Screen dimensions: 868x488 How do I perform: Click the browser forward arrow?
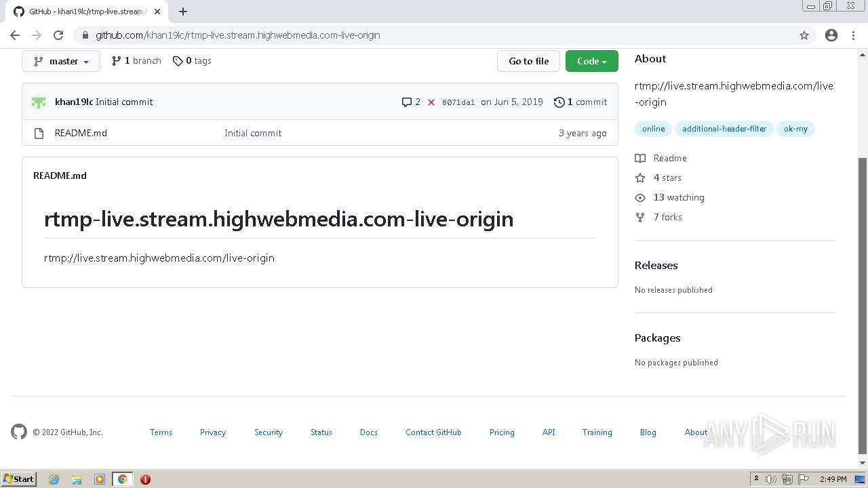(37, 35)
